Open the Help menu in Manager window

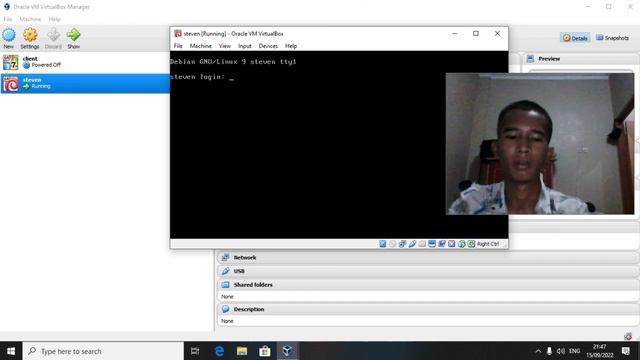[x=54, y=19]
